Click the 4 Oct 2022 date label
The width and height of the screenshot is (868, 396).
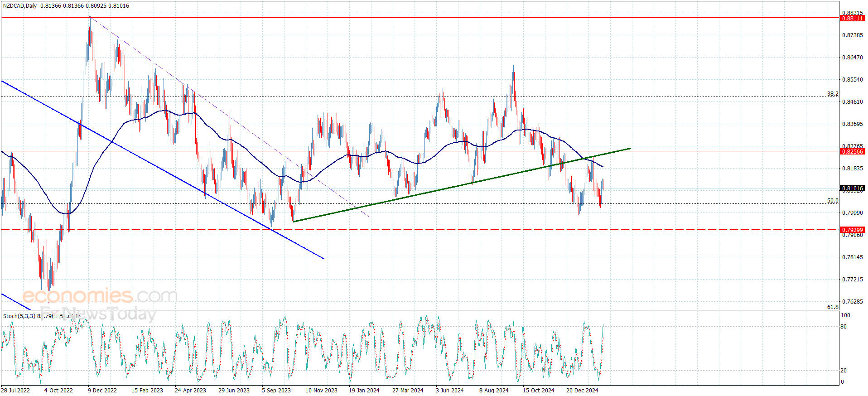(x=58, y=391)
